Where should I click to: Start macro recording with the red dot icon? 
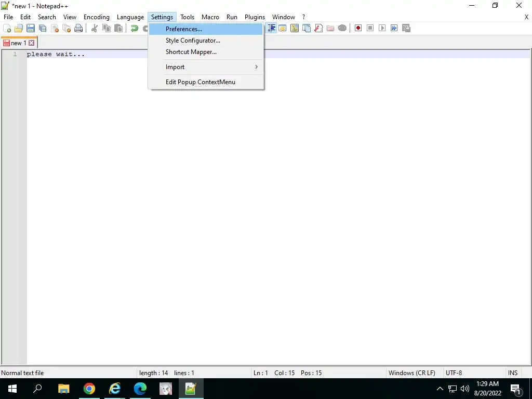tap(358, 28)
